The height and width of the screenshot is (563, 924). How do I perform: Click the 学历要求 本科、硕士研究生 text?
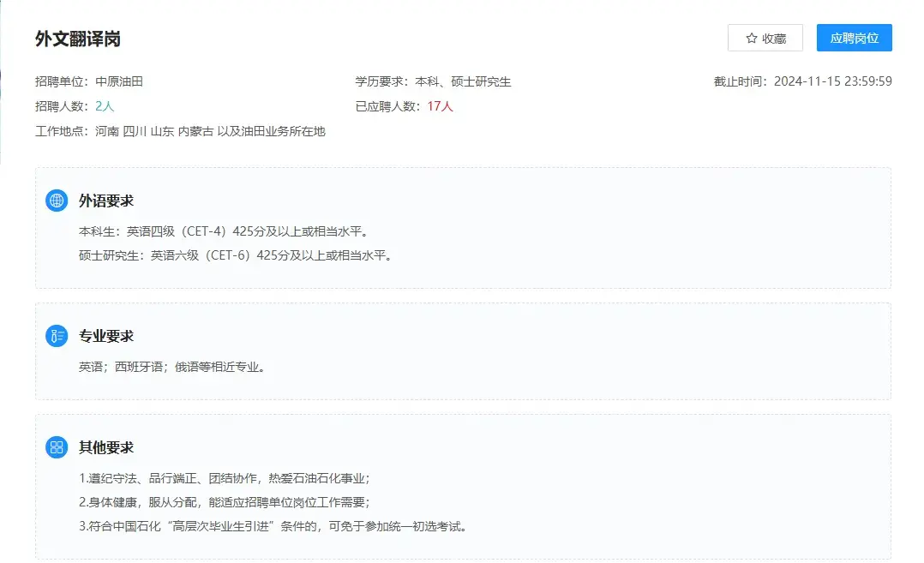[463, 81]
